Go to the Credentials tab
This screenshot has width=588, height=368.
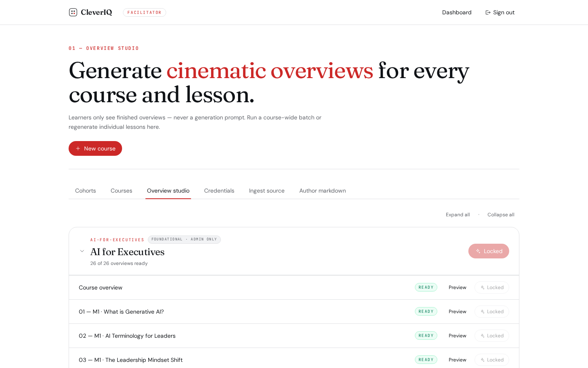coord(219,191)
